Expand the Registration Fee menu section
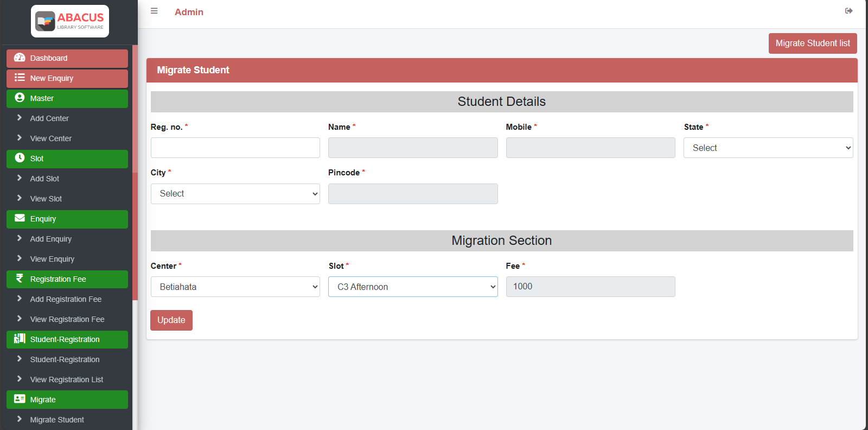 [x=67, y=279]
